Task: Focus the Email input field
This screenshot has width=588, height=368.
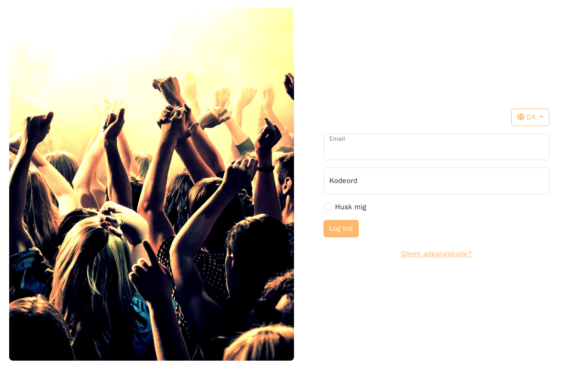Action: pos(436,147)
